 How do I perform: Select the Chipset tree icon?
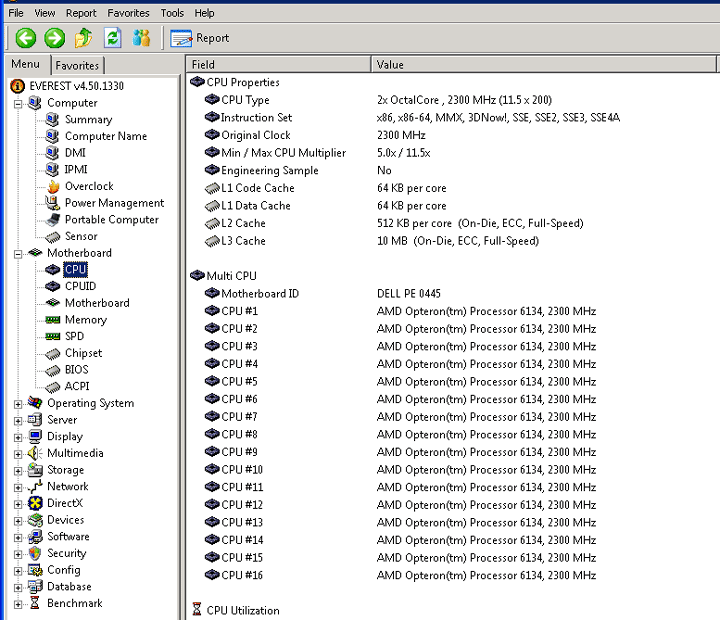pos(53,353)
